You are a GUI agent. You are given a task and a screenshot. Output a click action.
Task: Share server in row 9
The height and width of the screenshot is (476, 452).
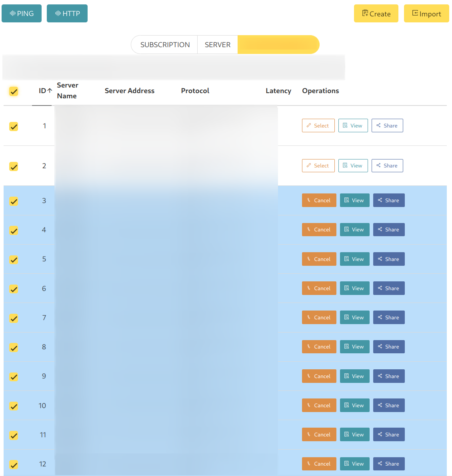(389, 376)
